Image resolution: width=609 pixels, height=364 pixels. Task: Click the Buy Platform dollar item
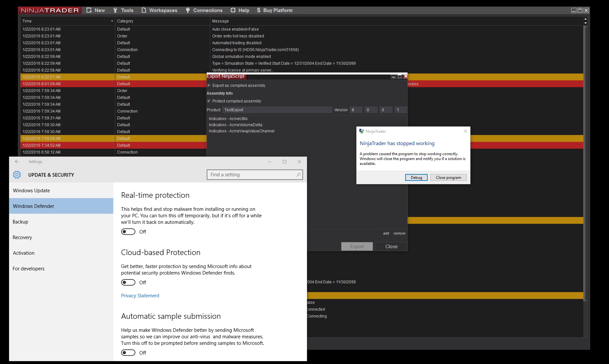pyautogui.click(x=275, y=10)
